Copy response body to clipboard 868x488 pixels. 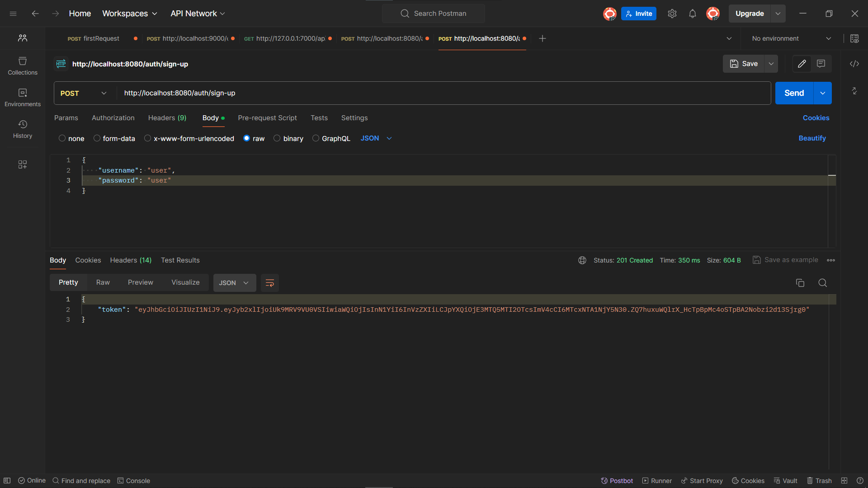pos(800,283)
